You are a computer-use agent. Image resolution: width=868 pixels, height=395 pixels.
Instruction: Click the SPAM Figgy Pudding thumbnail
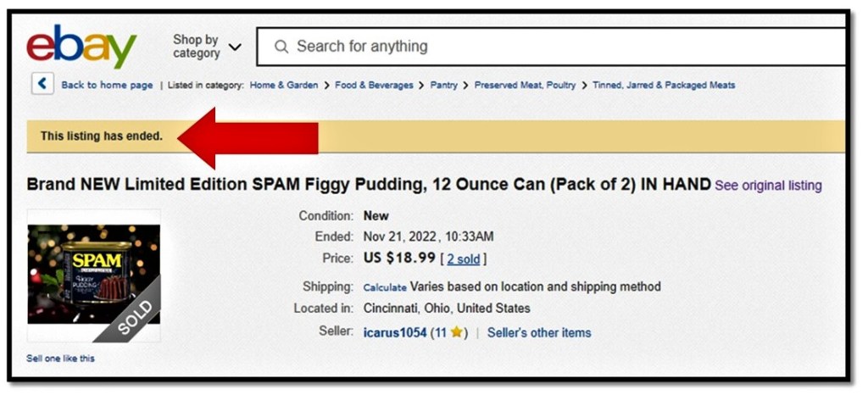94,274
